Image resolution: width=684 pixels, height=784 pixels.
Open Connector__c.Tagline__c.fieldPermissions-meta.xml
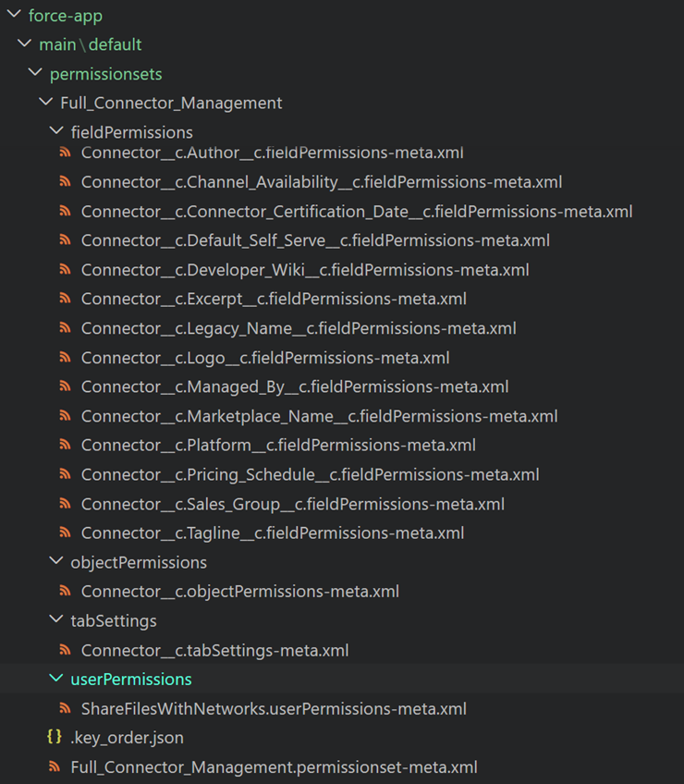click(273, 533)
